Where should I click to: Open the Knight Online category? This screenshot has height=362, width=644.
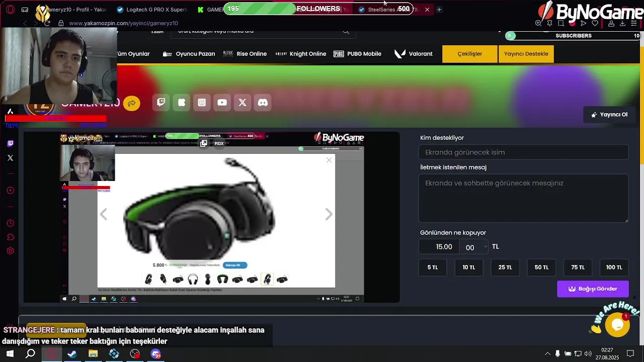pyautogui.click(x=301, y=54)
